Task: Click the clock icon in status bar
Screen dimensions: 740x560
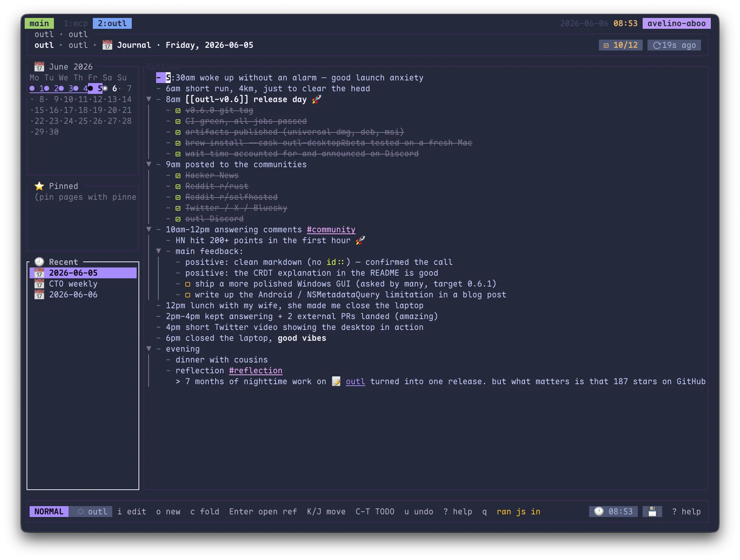Action: [x=599, y=511]
